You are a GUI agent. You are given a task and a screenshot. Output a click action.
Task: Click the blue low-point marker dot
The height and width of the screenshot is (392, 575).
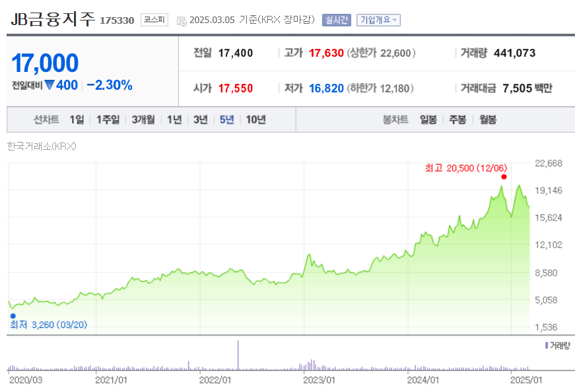tap(13, 315)
